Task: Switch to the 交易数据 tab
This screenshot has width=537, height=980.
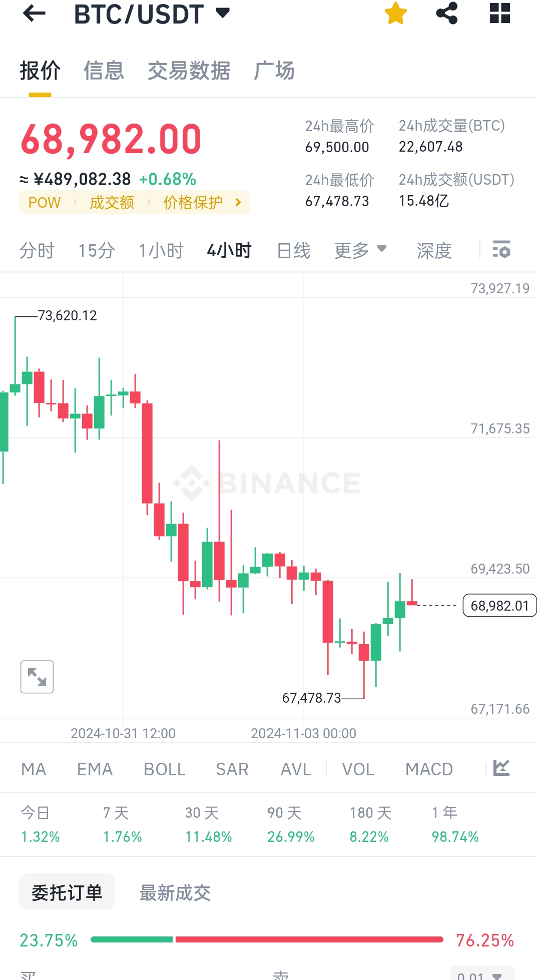Action: tap(189, 71)
